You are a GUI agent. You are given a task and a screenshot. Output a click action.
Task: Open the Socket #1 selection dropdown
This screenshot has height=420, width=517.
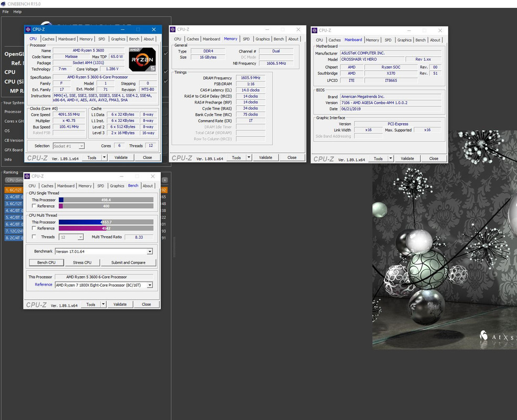point(69,146)
